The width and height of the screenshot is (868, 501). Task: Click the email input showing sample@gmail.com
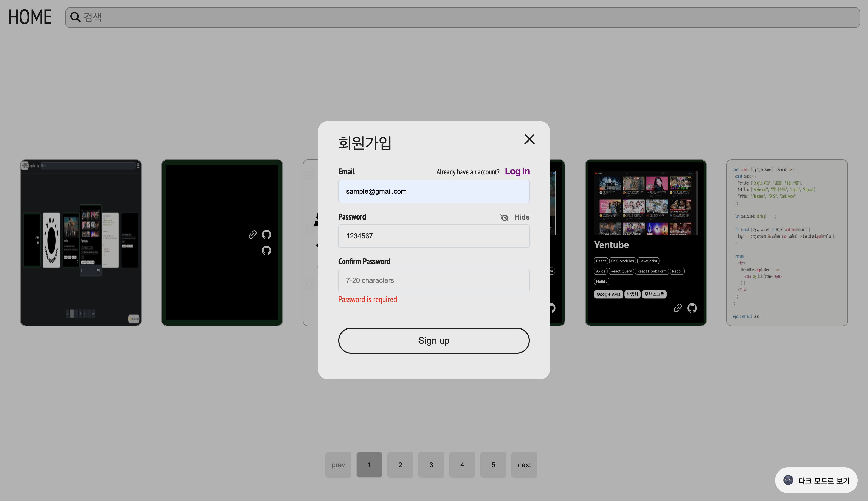pyautogui.click(x=433, y=191)
